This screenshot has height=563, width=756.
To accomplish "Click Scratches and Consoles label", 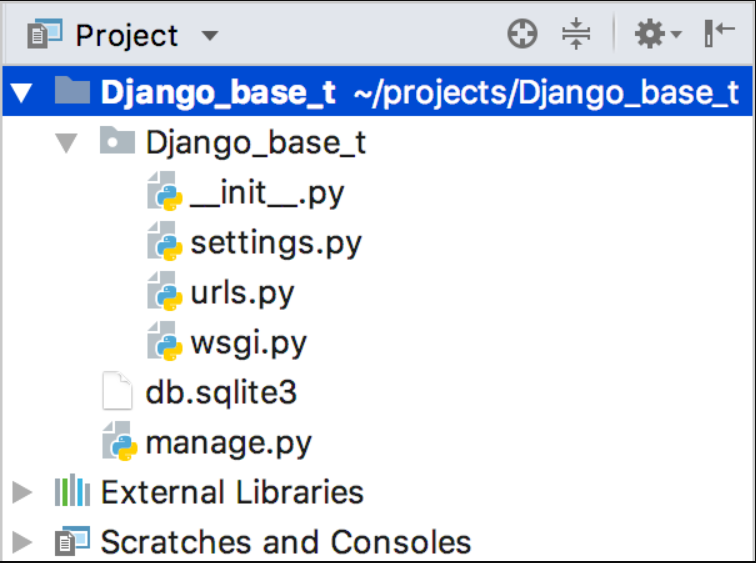I will 286,542.
